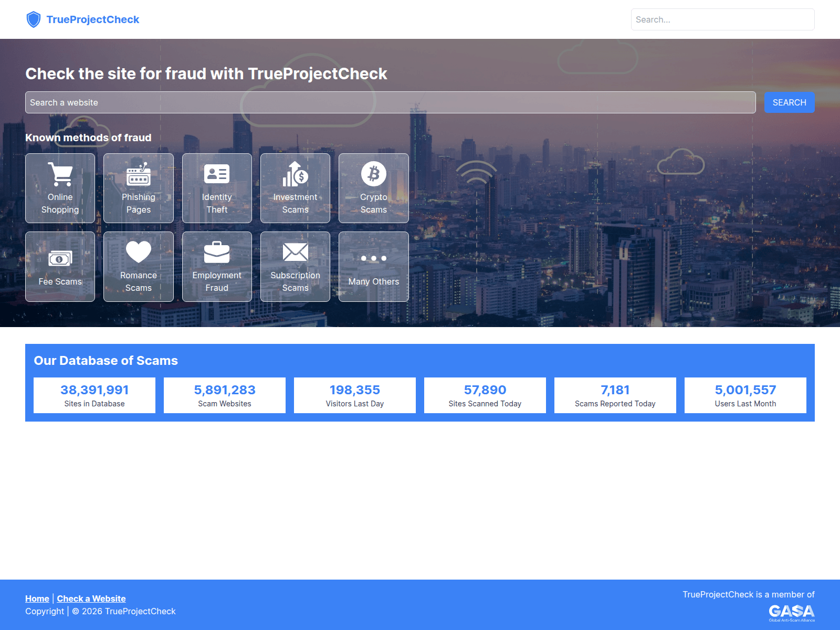Click the 198,355 Visitors Last Day value

coord(355,390)
